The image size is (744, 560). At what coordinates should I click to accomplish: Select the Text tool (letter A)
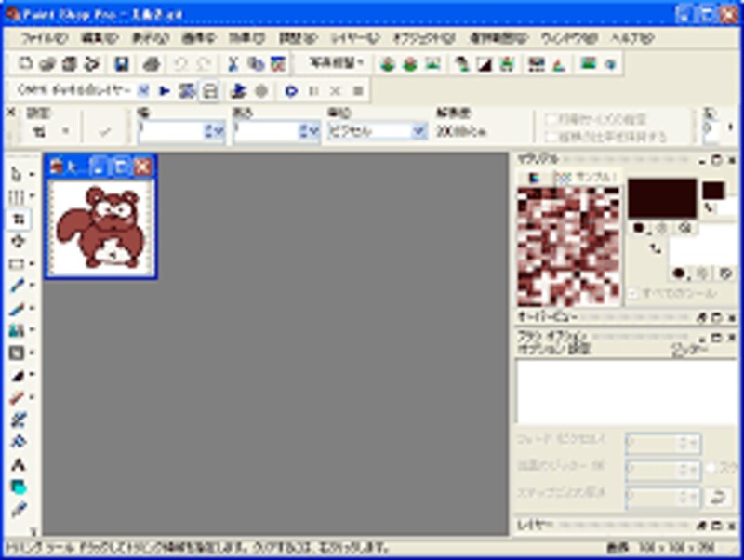[19, 464]
